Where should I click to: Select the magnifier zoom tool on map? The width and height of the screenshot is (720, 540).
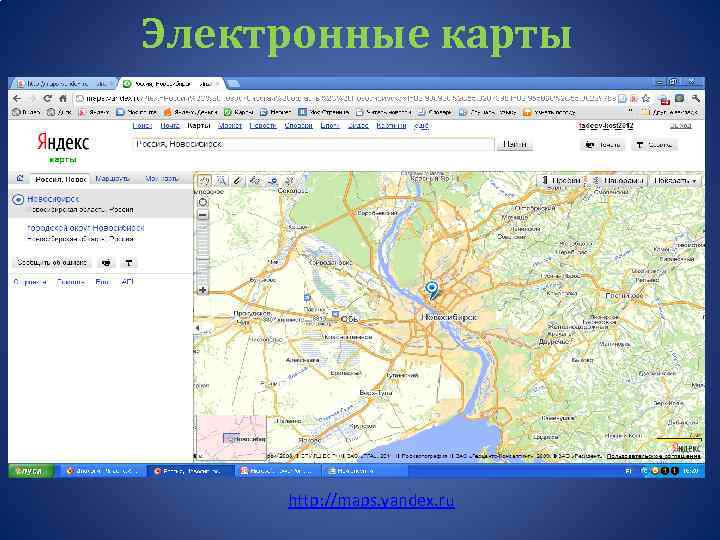pos(221,180)
